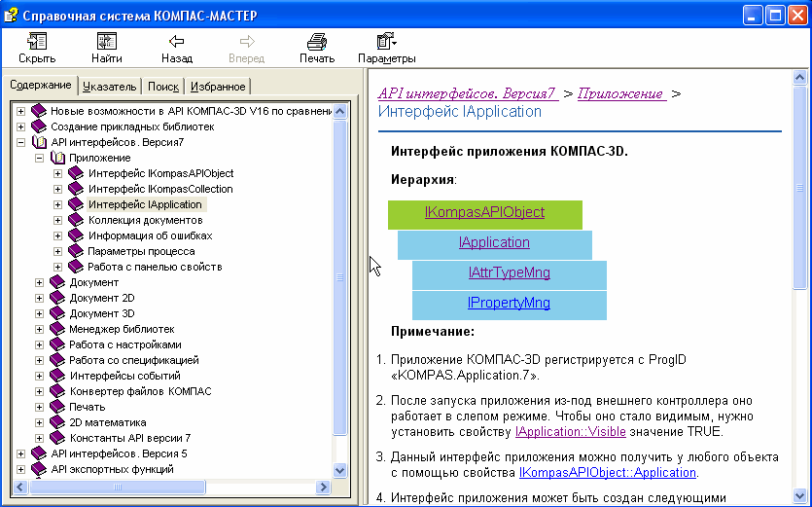Expand the Документ tree node
This screenshot has height=507, width=812.
click(39, 282)
